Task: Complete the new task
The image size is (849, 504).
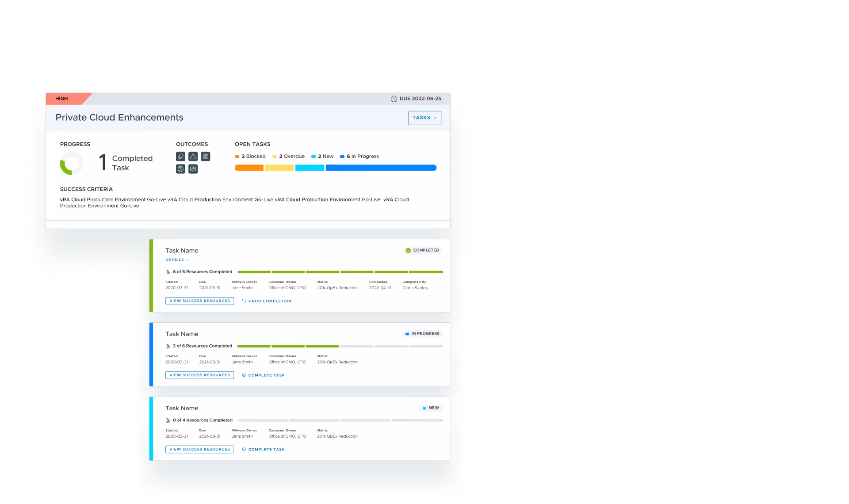Action: (266, 450)
